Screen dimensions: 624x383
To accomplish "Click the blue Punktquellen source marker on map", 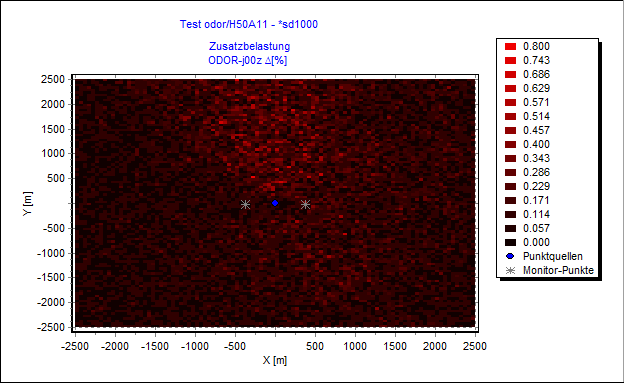I will pos(275,203).
